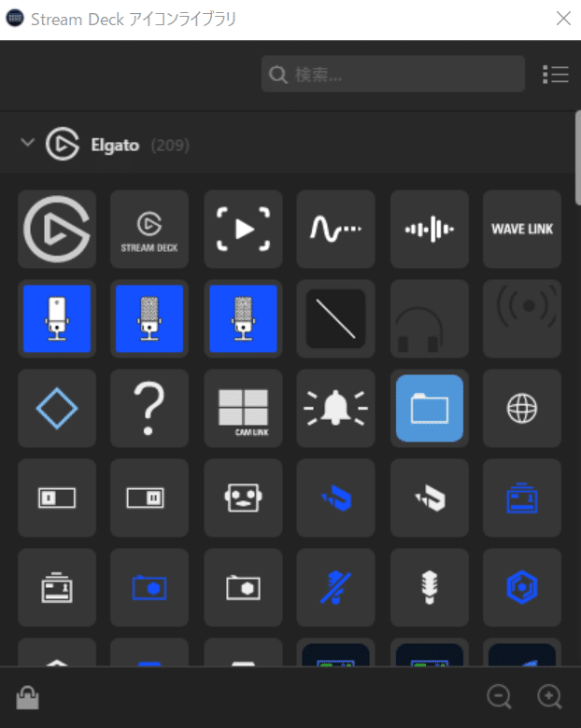Select the robot face icon
The width and height of the screenshot is (581, 728).
(243, 497)
